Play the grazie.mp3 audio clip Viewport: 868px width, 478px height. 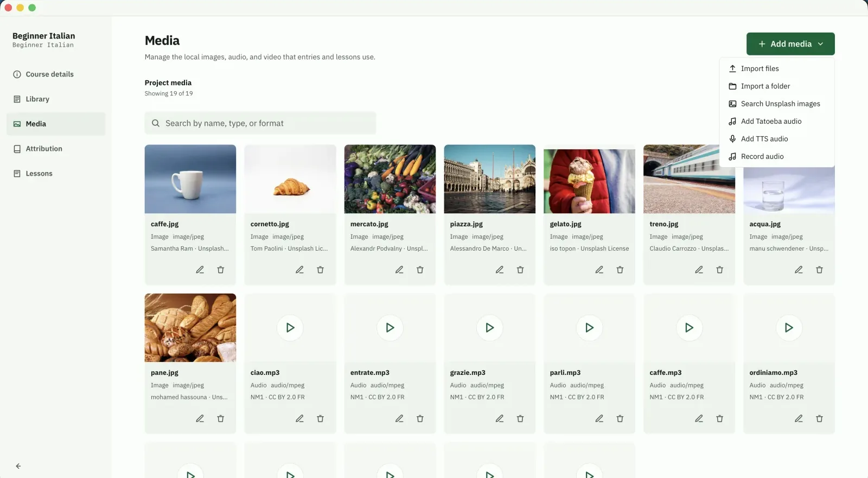click(x=490, y=328)
